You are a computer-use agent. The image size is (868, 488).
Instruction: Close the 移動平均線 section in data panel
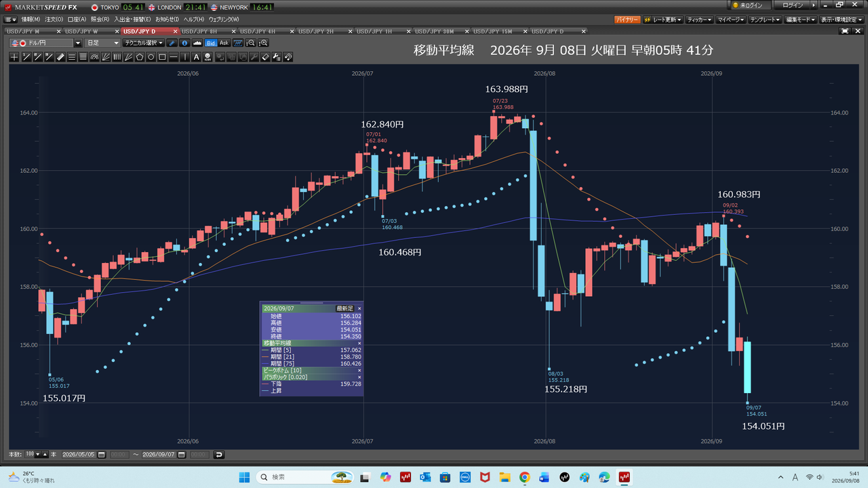[359, 344]
